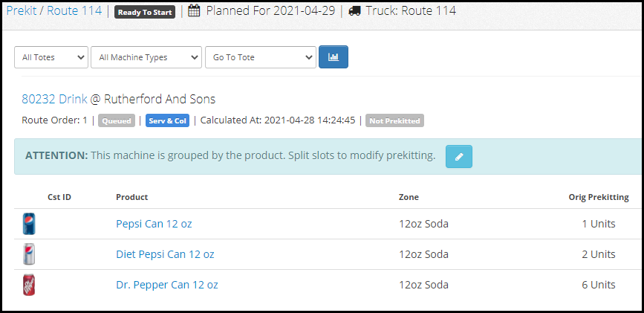Open the 80232 Drink machine link
This screenshot has height=313, width=644.
pos(54,99)
